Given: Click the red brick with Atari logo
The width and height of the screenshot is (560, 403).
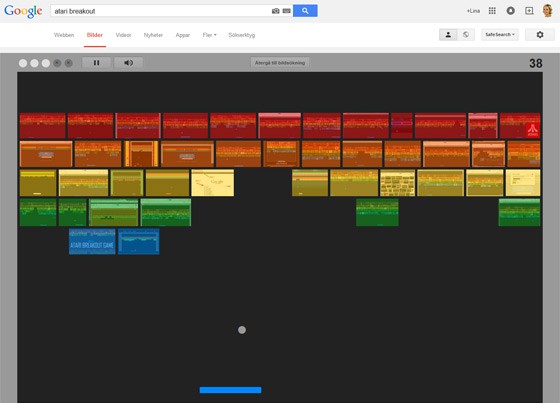Looking at the screenshot, I should (x=520, y=125).
